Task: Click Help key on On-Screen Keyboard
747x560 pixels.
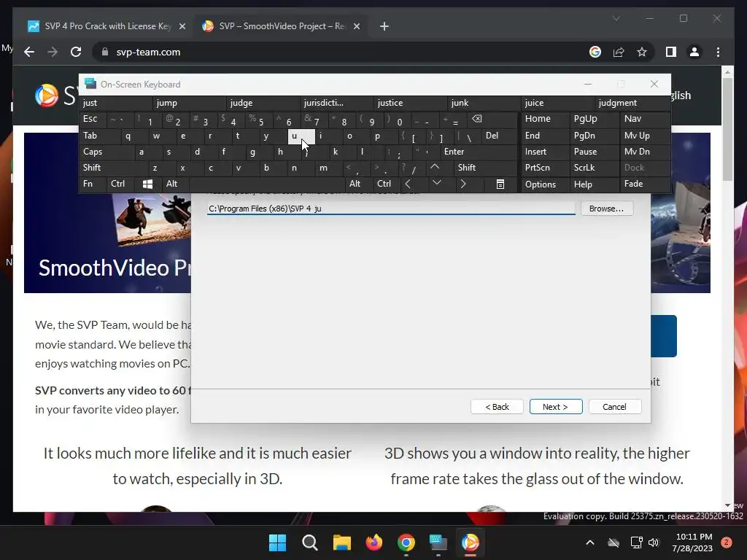Action: tap(594, 184)
